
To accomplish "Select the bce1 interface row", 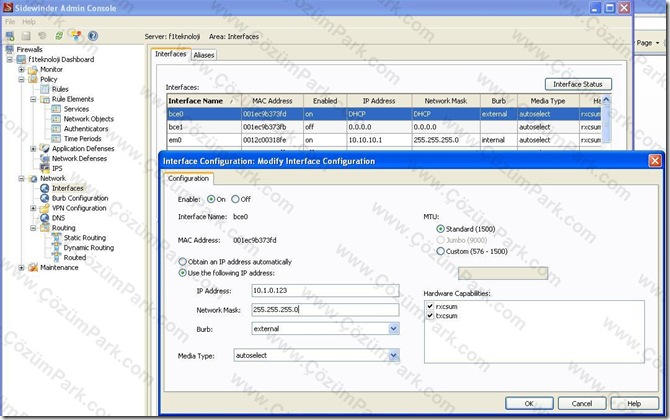I will 384,127.
